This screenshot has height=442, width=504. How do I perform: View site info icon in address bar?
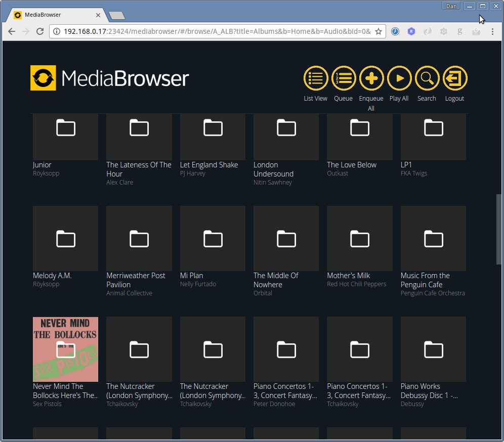pos(57,31)
